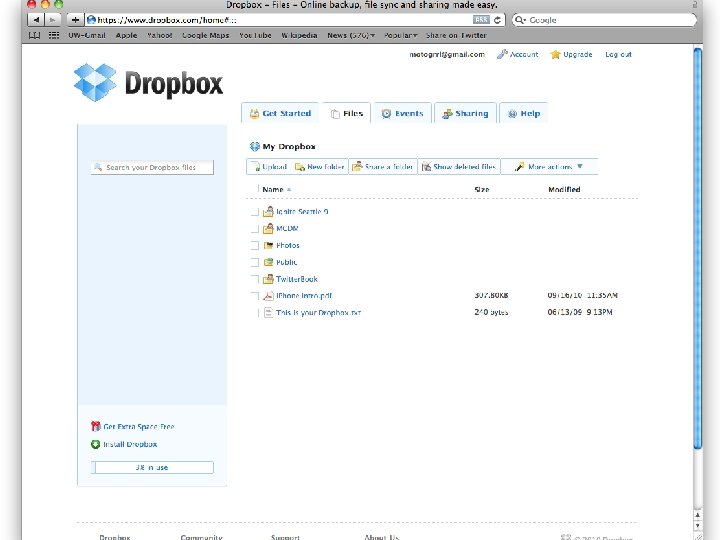The height and width of the screenshot is (540, 720).
Task: Open the iPhone Intro.pdf file link
Action: pos(304,296)
